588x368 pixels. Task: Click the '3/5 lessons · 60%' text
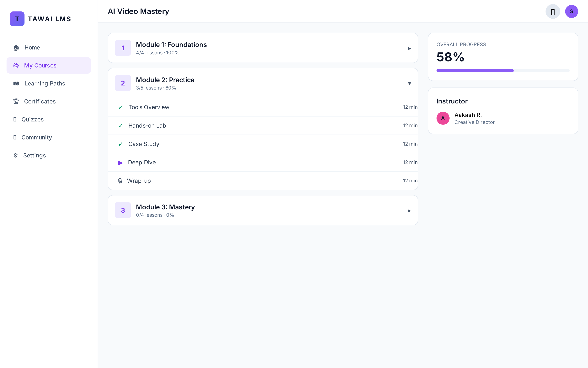coord(156,88)
